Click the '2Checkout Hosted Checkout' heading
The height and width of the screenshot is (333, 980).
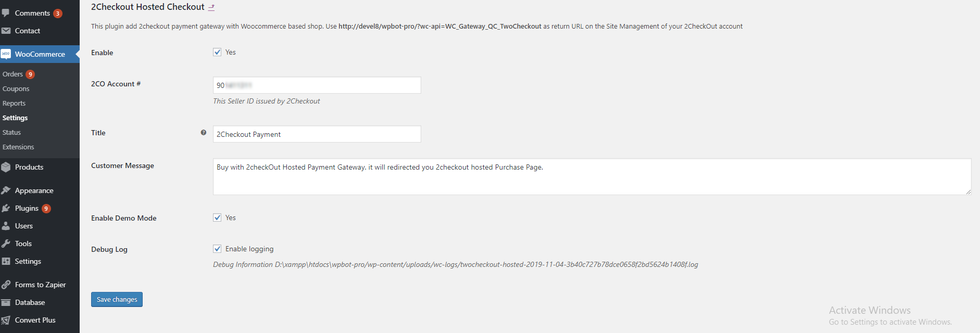click(x=148, y=7)
